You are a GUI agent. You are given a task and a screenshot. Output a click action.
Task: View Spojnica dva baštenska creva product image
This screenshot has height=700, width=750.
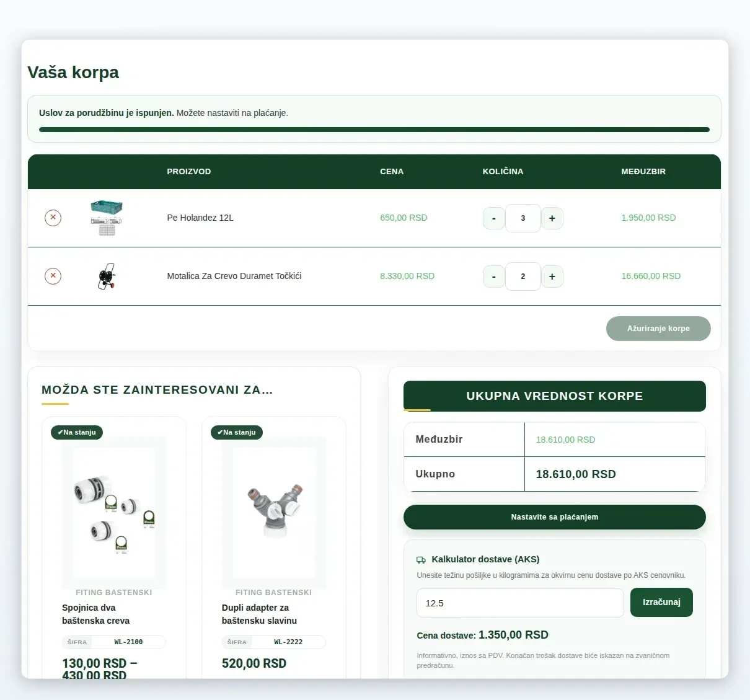[114, 512]
